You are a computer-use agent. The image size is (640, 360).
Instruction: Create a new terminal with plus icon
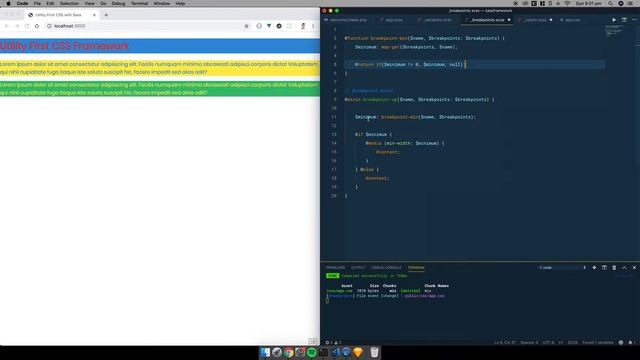click(594, 268)
